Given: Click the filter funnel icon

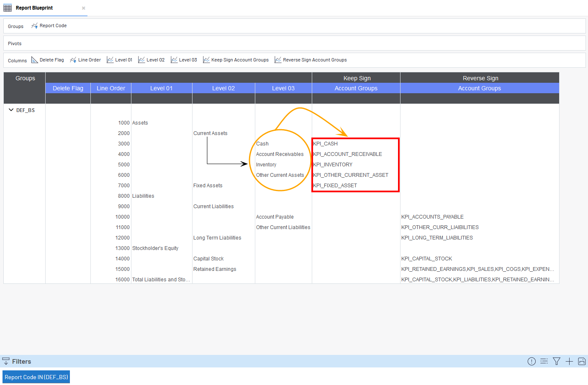Looking at the screenshot, I should click(556, 361).
